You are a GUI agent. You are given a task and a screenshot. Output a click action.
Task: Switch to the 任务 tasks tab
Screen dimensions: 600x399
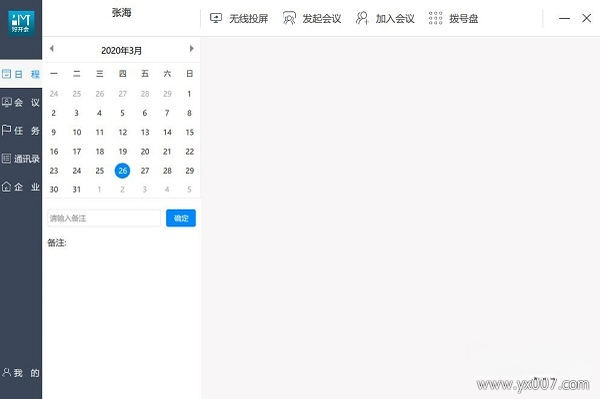point(21,130)
